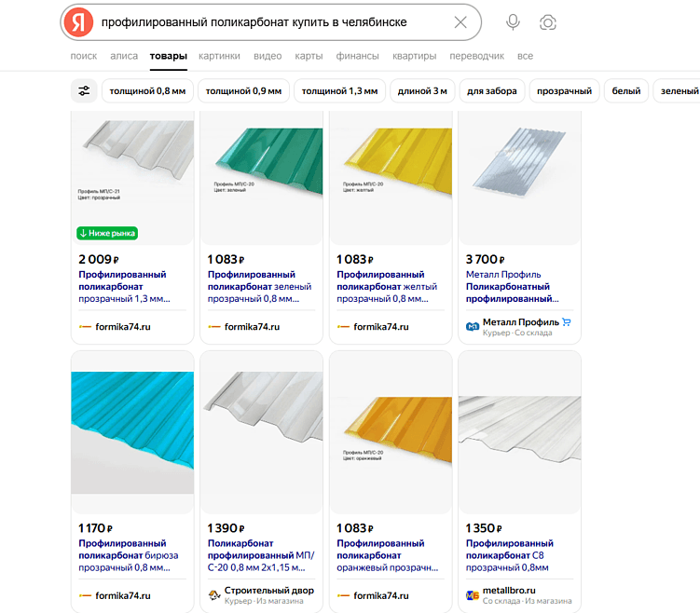Enable the "для забора" filter chip
This screenshot has height=613, width=700.
(492, 91)
